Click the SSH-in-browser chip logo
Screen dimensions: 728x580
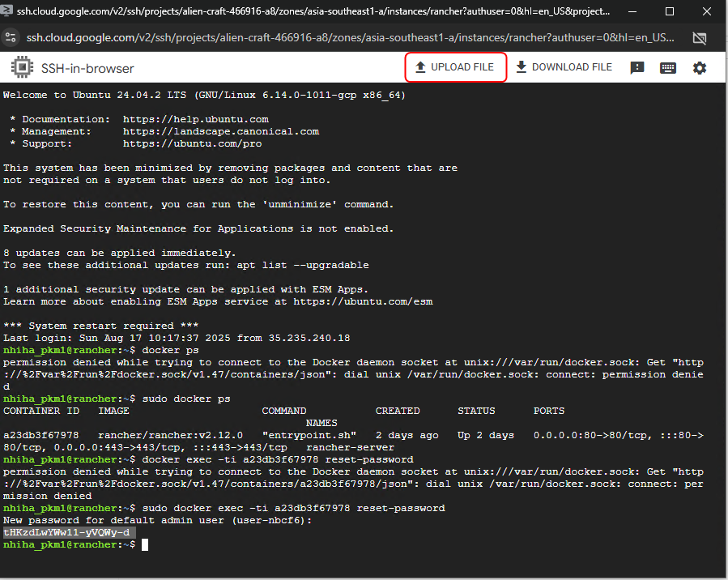click(21, 68)
